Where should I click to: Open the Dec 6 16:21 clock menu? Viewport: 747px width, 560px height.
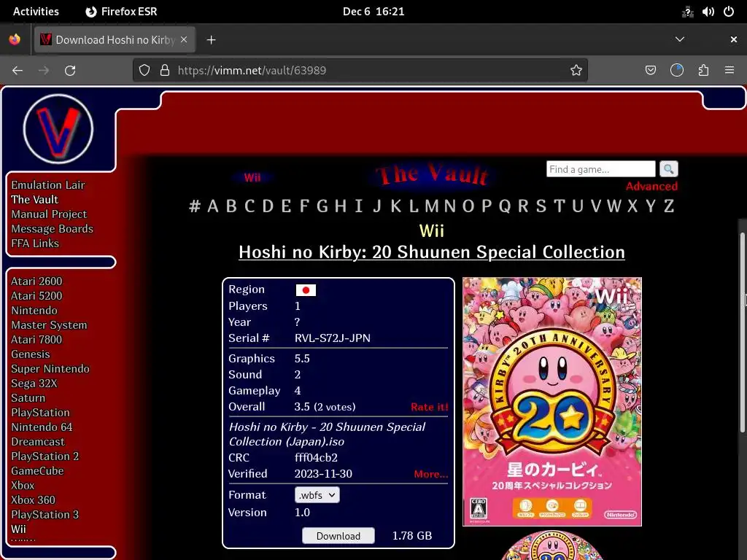click(x=373, y=12)
